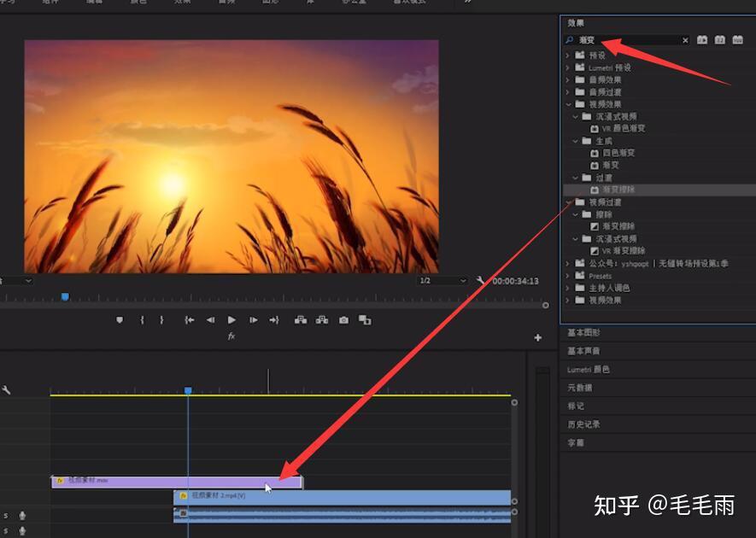Collapse the 视频效果 folder
The image size is (756, 538).
[x=568, y=103]
